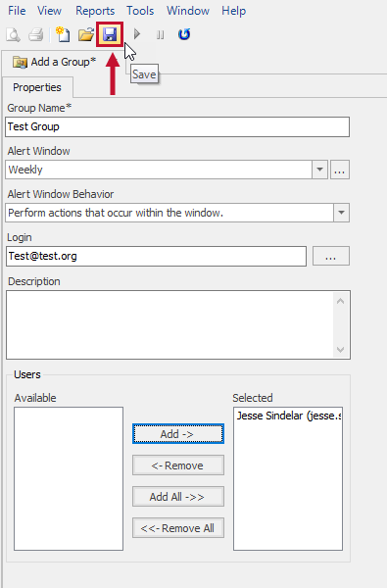
Task: Click the Pause toolbar icon
Action: (160, 35)
